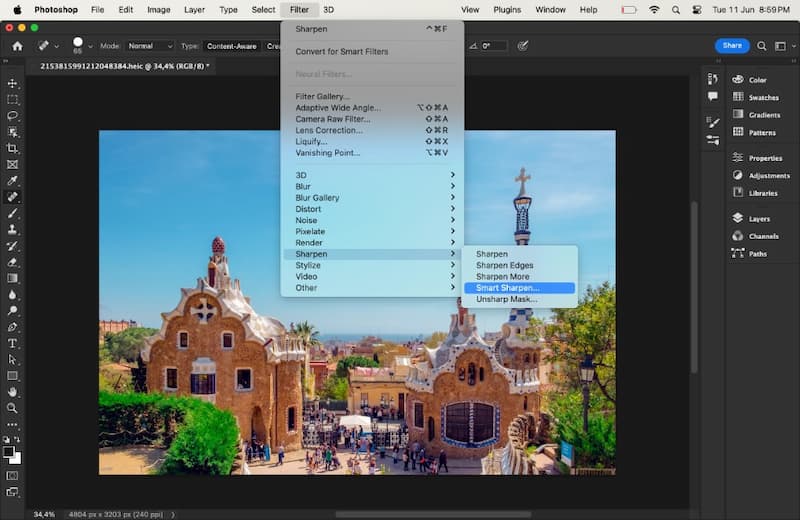Viewport: 800px width, 520px height.
Task: Toggle Quick Mask mode
Action: (12, 476)
